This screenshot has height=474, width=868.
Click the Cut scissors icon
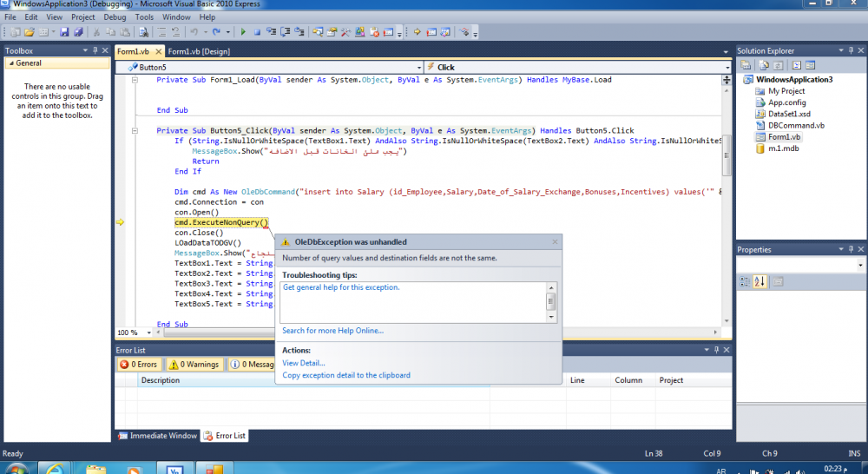96,33
